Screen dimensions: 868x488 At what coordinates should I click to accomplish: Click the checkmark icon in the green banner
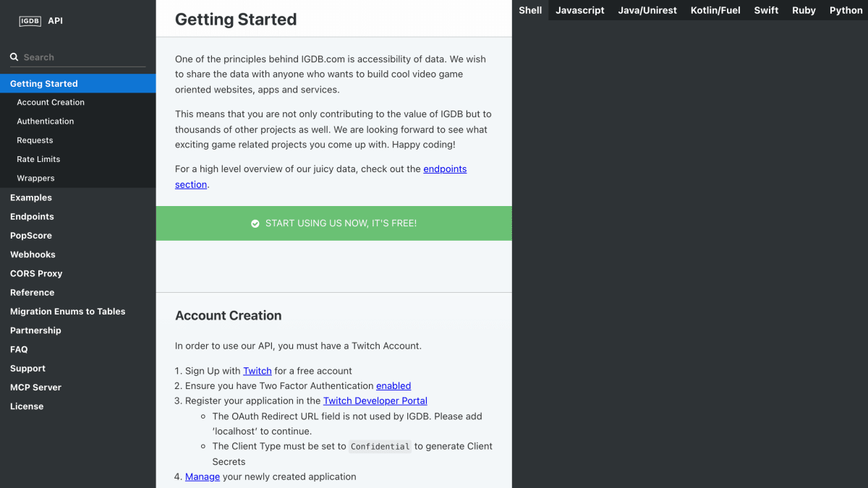pyautogui.click(x=255, y=223)
